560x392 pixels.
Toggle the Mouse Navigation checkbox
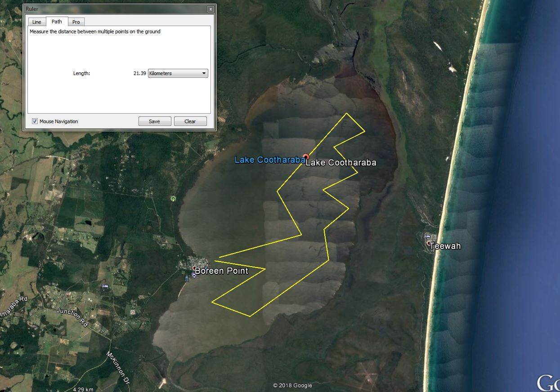click(x=35, y=121)
